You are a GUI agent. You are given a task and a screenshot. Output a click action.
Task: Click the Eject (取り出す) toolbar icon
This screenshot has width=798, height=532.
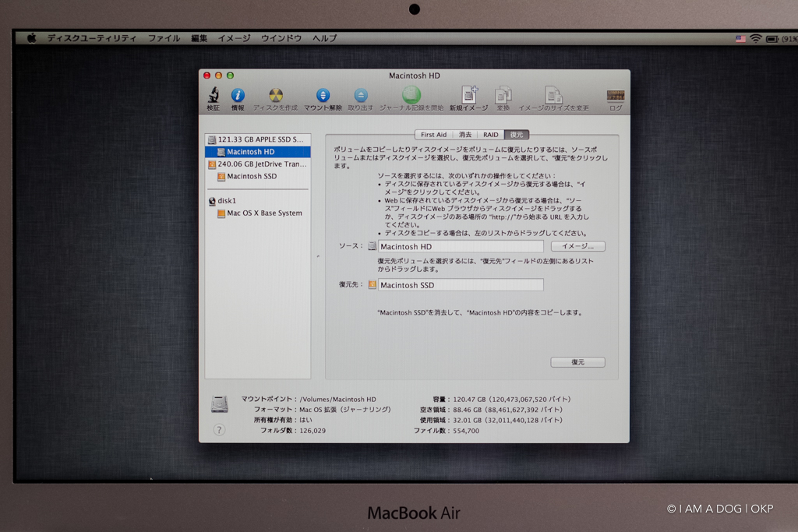pyautogui.click(x=360, y=95)
